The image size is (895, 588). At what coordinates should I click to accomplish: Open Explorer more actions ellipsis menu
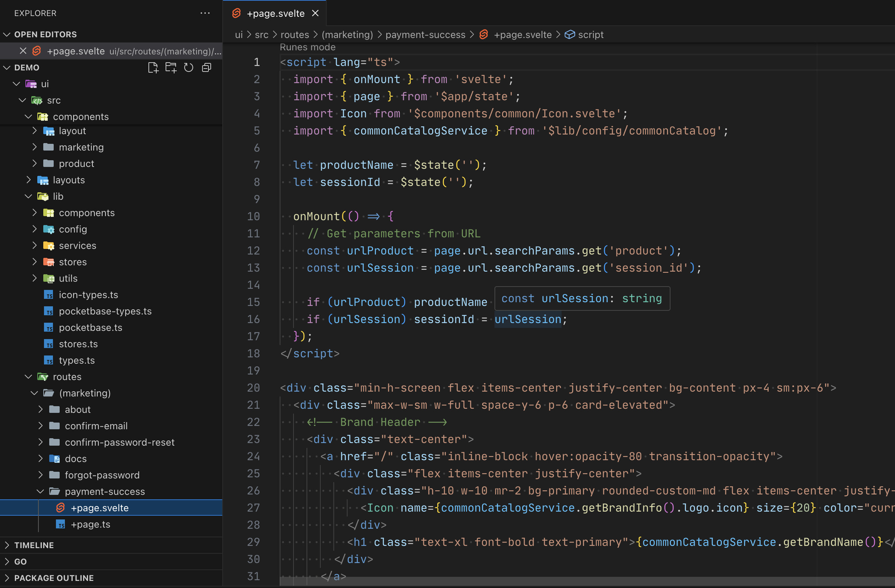[x=205, y=13]
